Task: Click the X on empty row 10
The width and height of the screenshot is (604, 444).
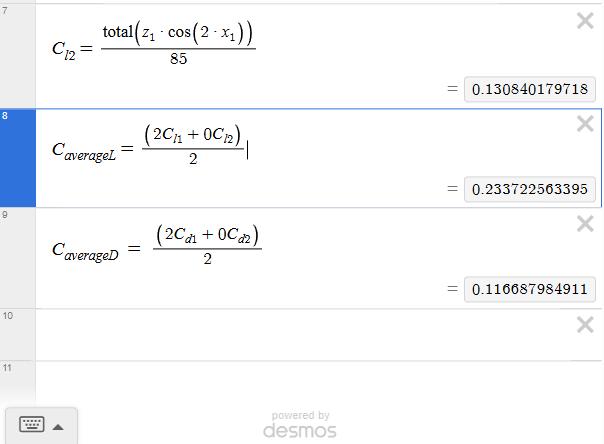Action: [585, 324]
